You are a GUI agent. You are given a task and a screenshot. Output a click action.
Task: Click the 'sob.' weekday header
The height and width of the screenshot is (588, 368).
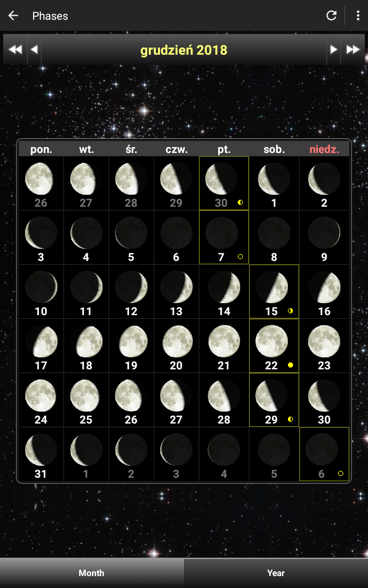pos(274,149)
